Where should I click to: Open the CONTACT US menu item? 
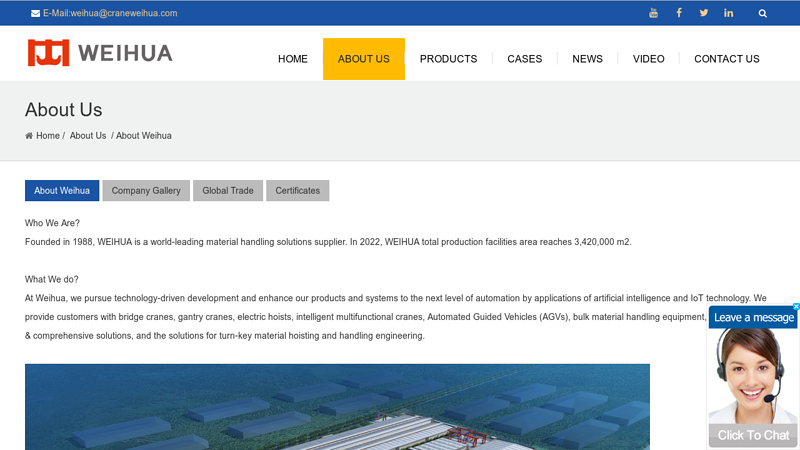click(727, 59)
